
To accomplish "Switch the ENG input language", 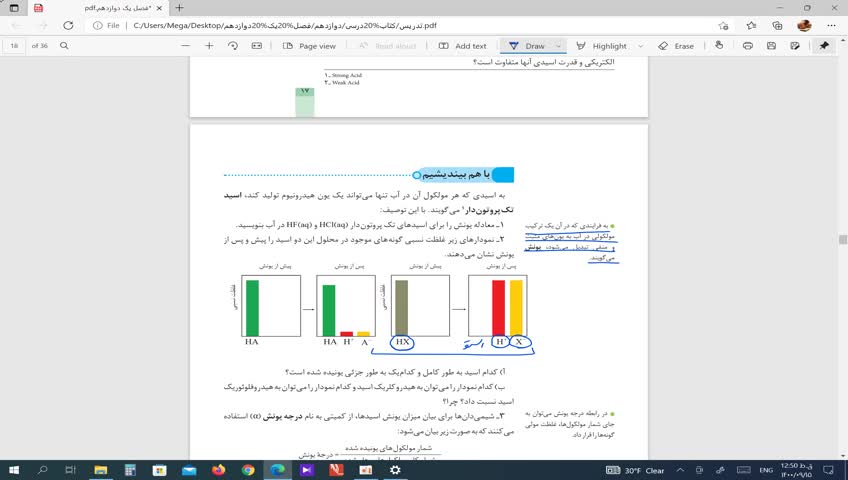I will point(766,470).
